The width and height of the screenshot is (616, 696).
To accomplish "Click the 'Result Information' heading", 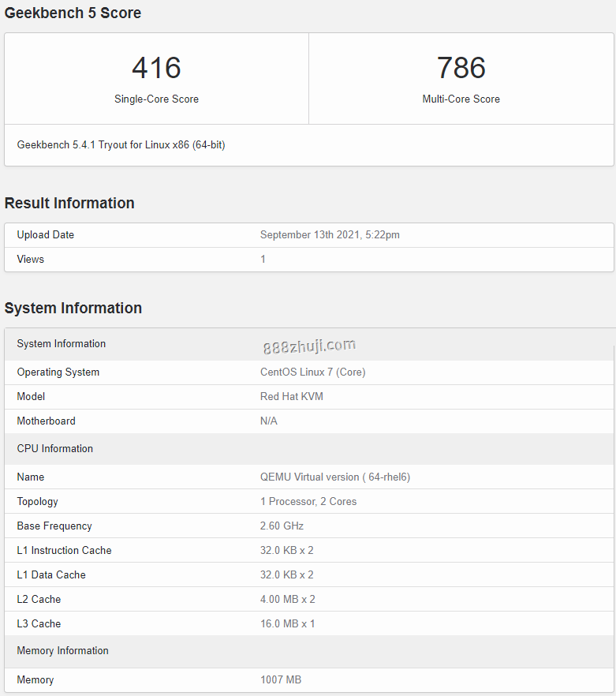I will (69, 204).
